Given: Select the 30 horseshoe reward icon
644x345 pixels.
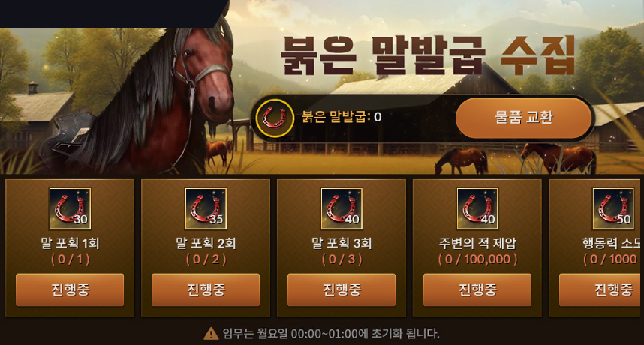Looking at the screenshot, I should coord(70,208).
